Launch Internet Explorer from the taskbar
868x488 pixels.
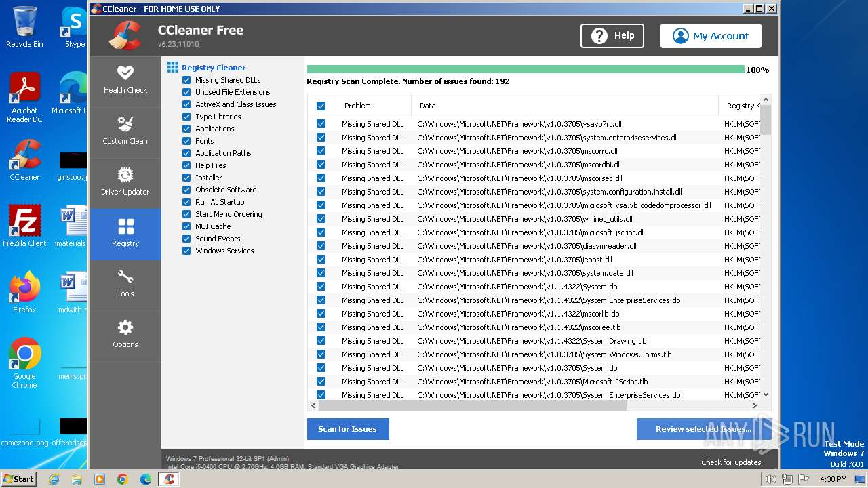54,479
